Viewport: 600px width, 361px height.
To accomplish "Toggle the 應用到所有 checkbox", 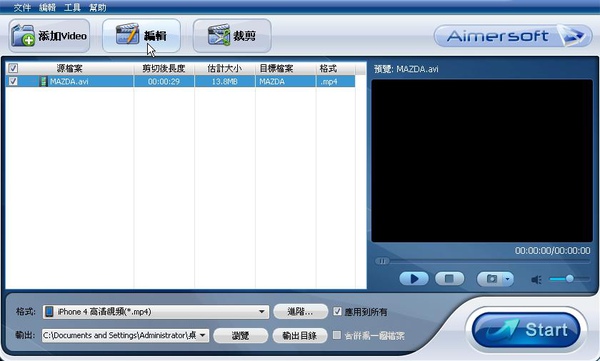I will click(337, 311).
